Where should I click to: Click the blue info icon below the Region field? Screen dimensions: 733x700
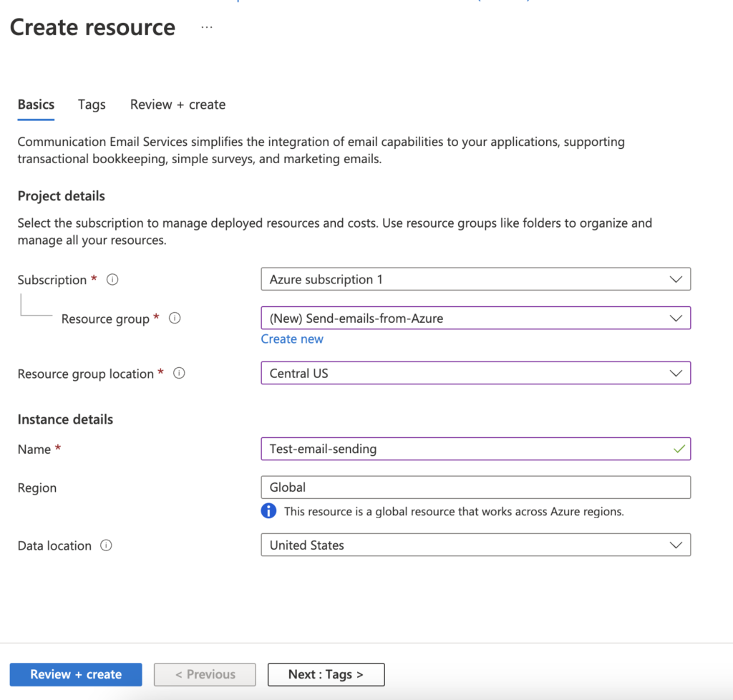(x=268, y=510)
